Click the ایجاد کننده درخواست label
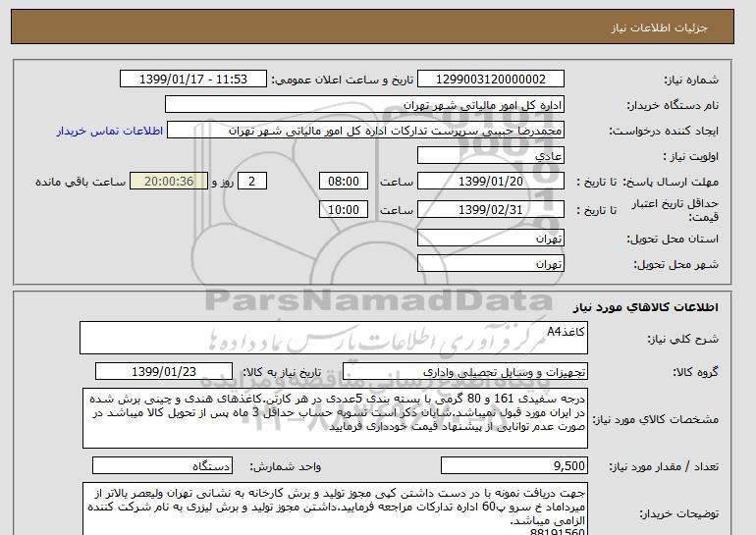Image resolution: width=756 pixels, height=535 pixels. pos(664,132)
